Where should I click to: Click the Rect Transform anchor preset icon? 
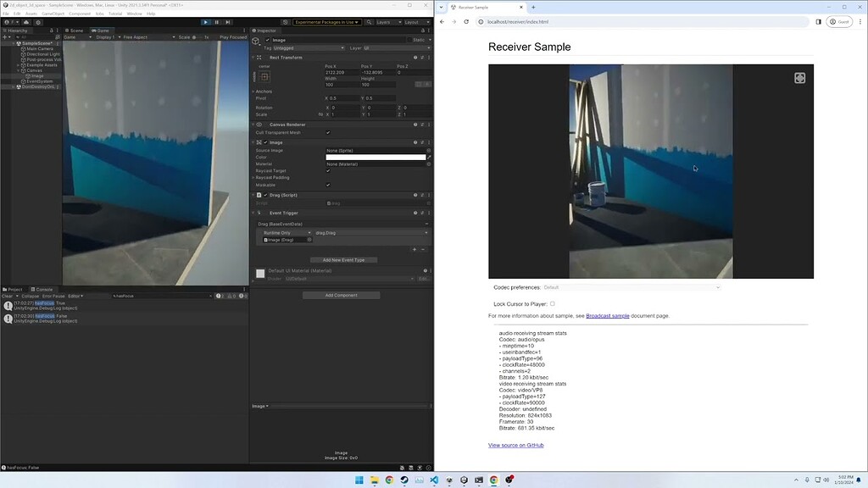pos(264,75)
